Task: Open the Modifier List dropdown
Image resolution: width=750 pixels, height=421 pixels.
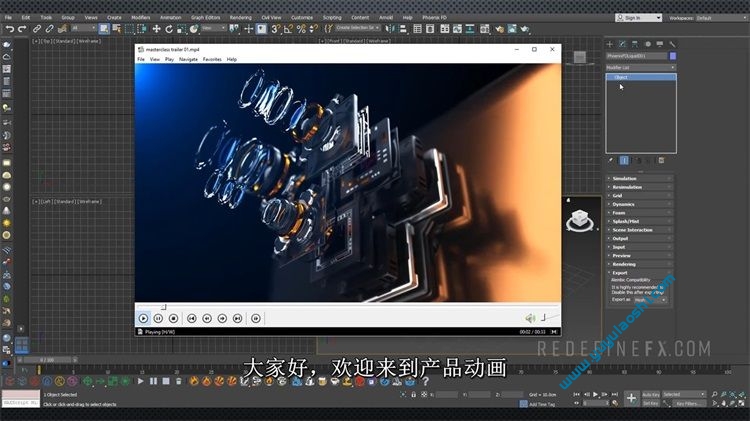Action: coord(641,67)
